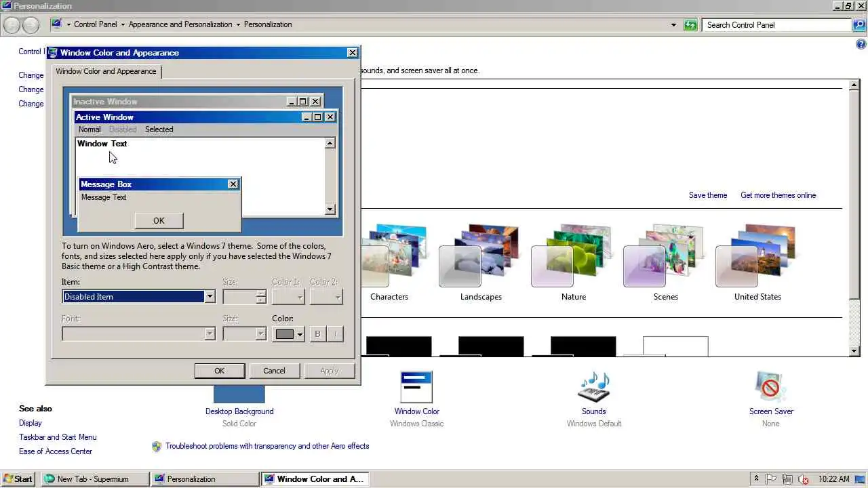Click Window Text in the preview
Viewport: 868px width, 488px height.
102,144
